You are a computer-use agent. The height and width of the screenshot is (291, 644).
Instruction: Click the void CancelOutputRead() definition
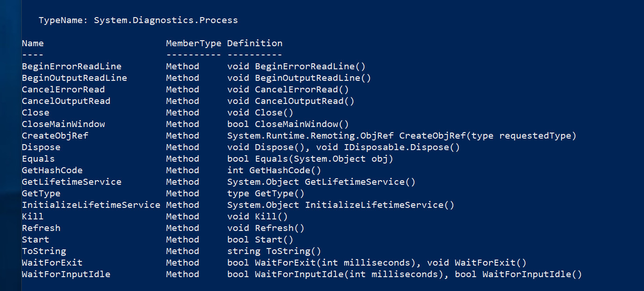coord(291,101)
